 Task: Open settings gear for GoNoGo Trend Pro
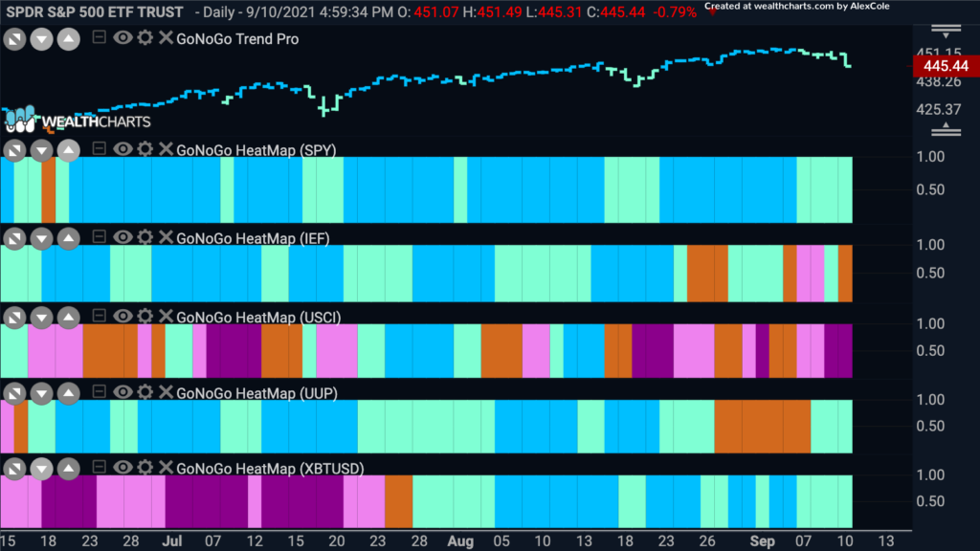145,37
